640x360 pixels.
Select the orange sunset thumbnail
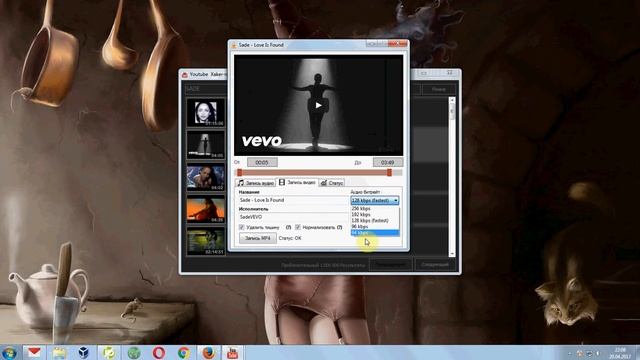[x=206, y=209]
